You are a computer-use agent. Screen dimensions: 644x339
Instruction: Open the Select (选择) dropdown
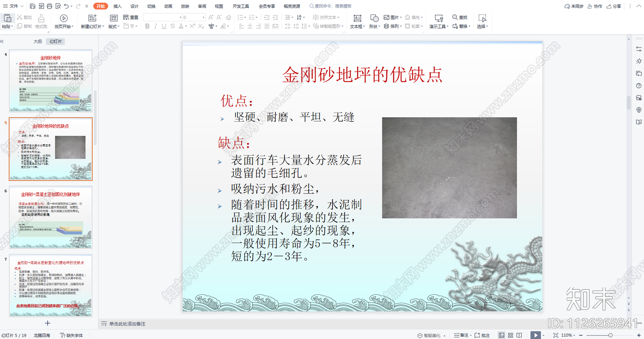(482, 27)
